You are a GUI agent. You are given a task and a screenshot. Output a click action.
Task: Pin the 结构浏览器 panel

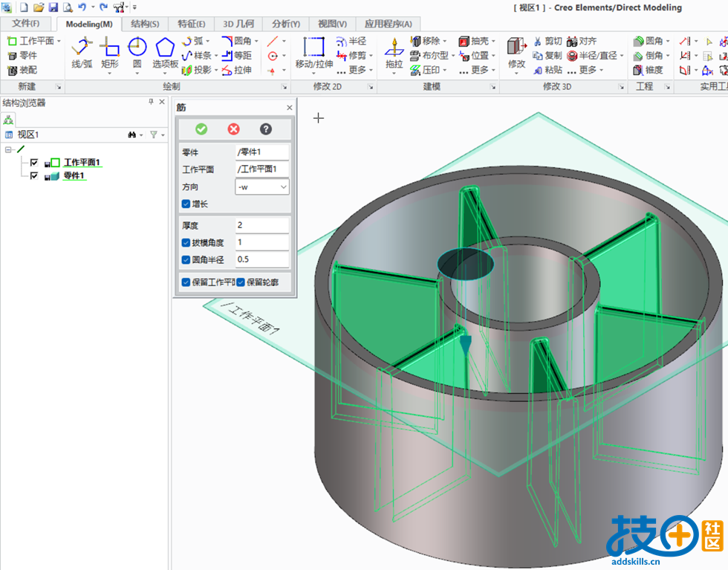151,102
